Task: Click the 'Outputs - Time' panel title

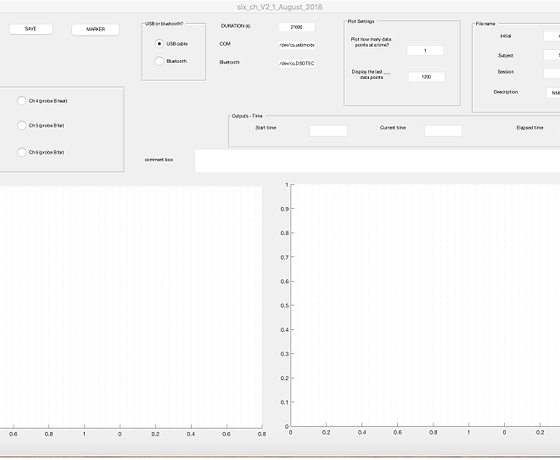Action: [247, 116]
